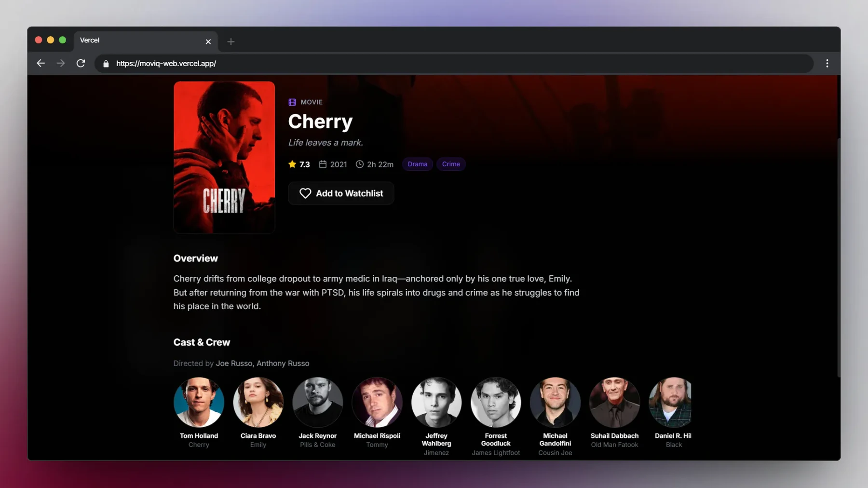Open Tom Holland's cast photo
Image resolution: width=868 pixels, height=488 pixels.
click(x=199, y=402)
